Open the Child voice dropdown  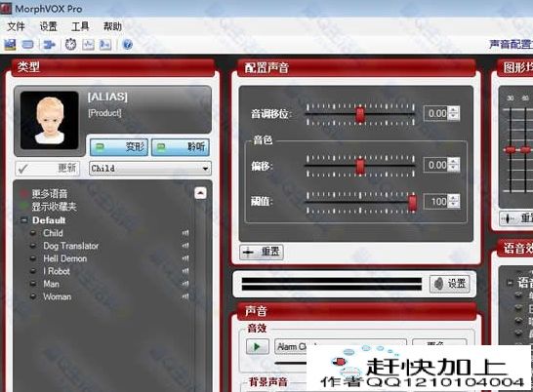pyautogui.click(x=150, y=168)
